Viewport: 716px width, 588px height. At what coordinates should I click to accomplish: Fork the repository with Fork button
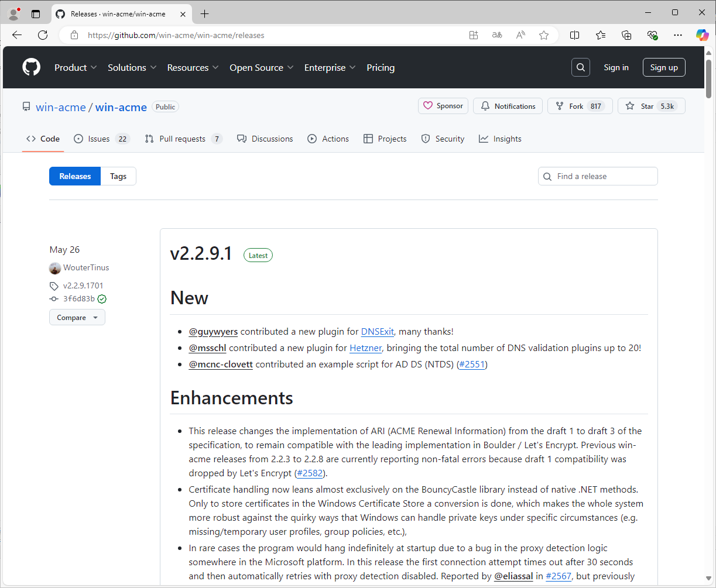(x=580, y=106)
